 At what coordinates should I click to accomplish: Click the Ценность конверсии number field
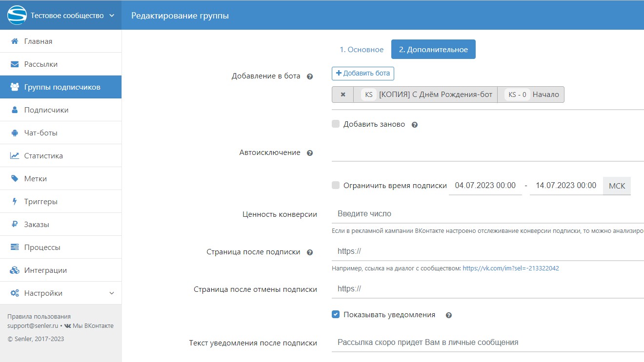coord(488,214)
